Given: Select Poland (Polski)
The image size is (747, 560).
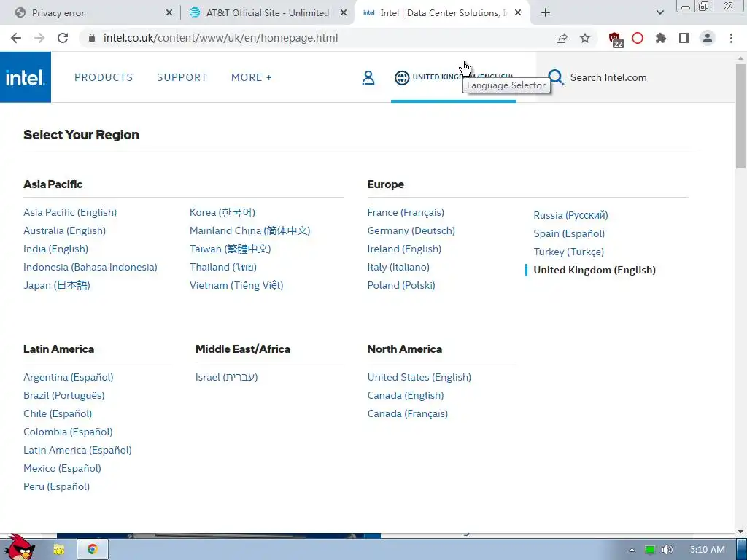Looking at the screenshot, I should [x=401, y=285].
